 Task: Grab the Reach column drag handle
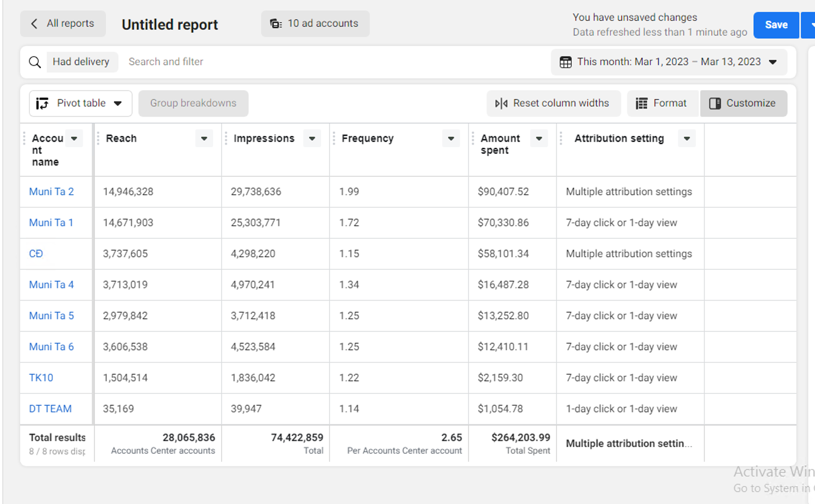point(98,139)
